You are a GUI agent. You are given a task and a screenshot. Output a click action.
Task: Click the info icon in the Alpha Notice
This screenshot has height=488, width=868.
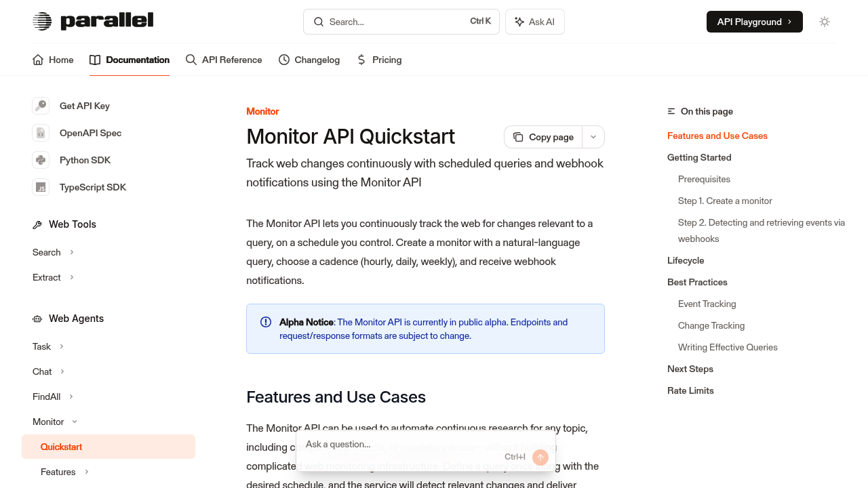point(266,322)
